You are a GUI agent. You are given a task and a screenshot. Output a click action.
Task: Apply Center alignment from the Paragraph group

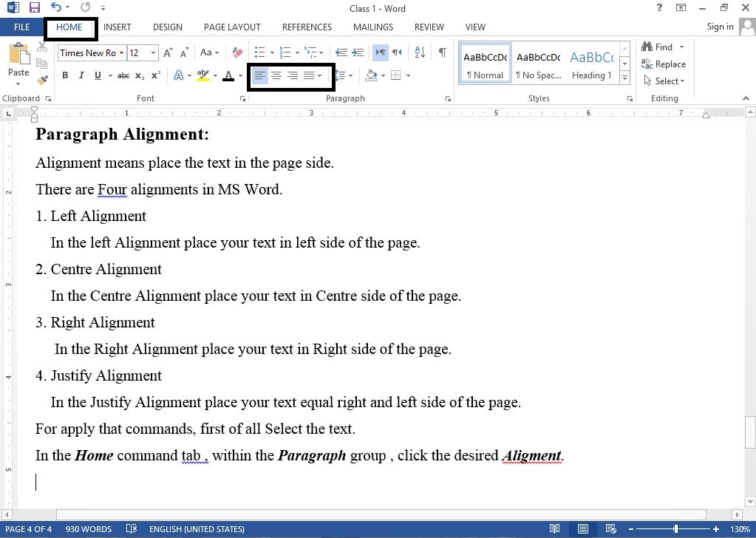(276, 75)
